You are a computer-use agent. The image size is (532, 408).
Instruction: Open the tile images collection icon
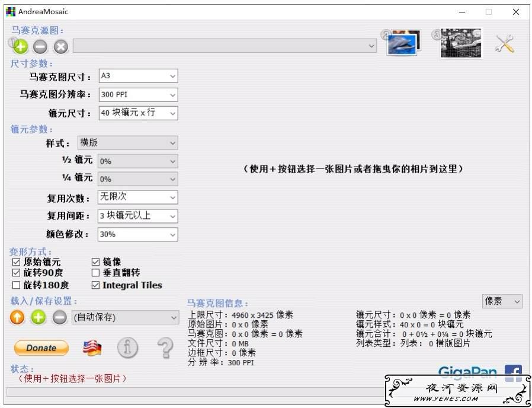coord(403,43)
